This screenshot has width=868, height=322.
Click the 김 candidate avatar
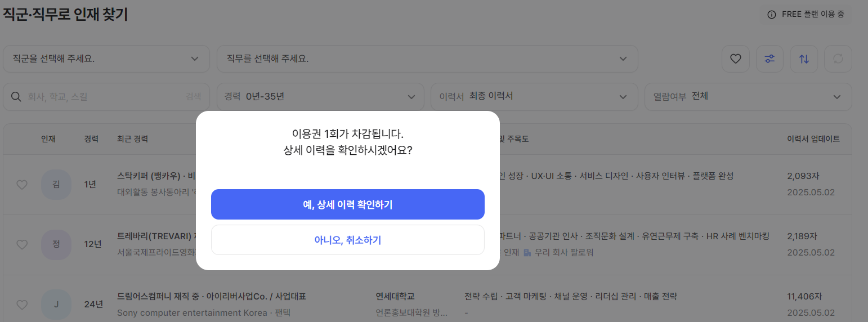point(56,184)
